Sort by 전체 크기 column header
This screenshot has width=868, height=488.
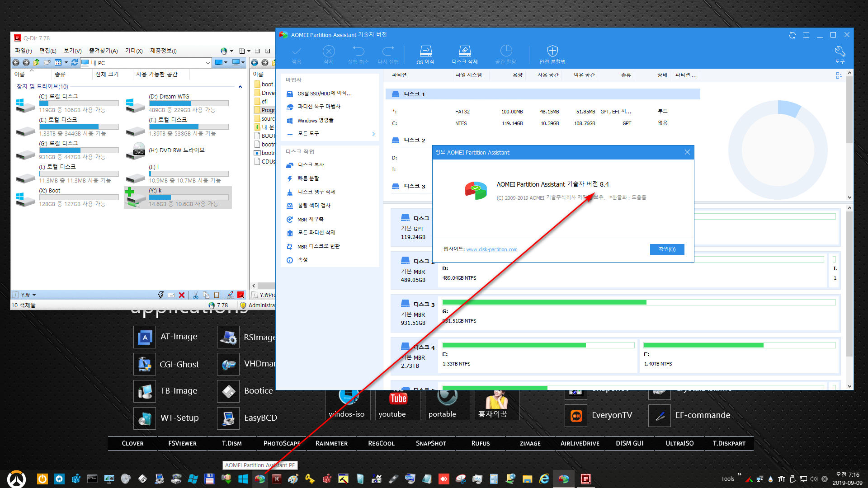(107, 75)
